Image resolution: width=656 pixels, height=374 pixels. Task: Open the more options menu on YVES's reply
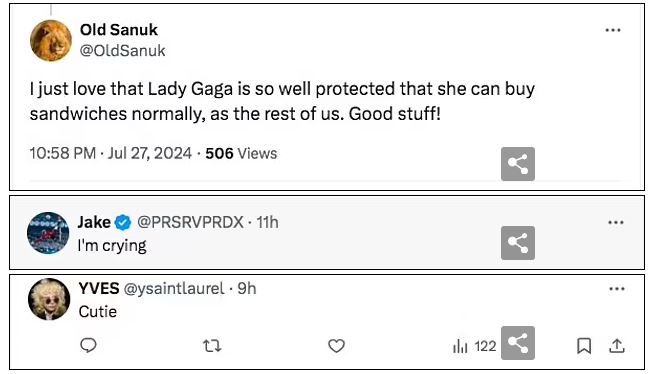tap(617, 289)
